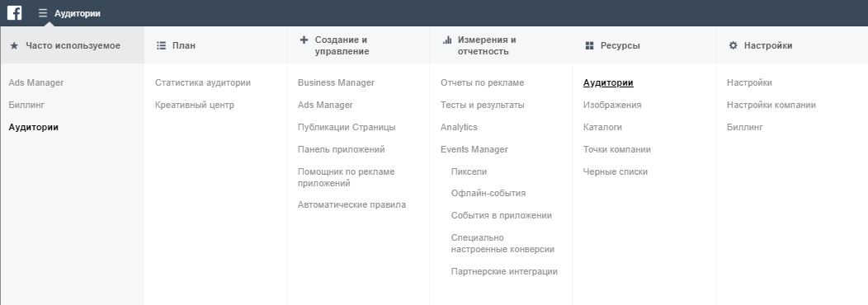Open Ads Manager under Создание и управление
868x305 pixels.
pos(325,106)
